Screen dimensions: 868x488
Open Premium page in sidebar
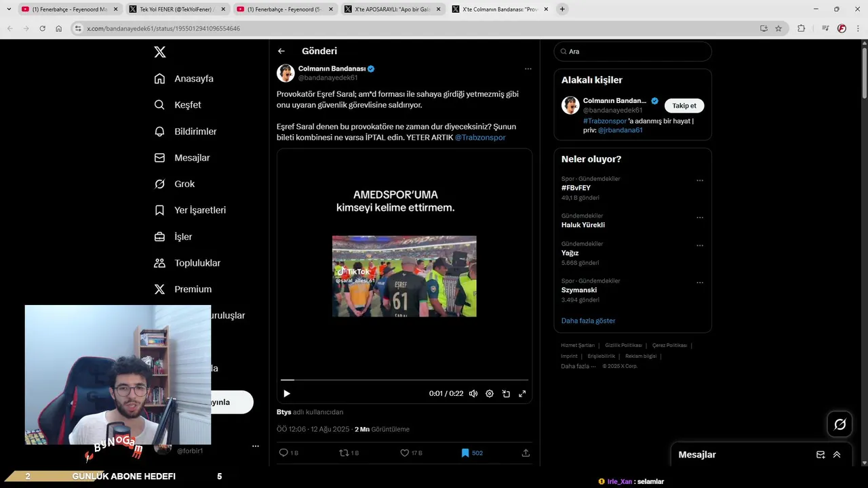pos(183,289)
